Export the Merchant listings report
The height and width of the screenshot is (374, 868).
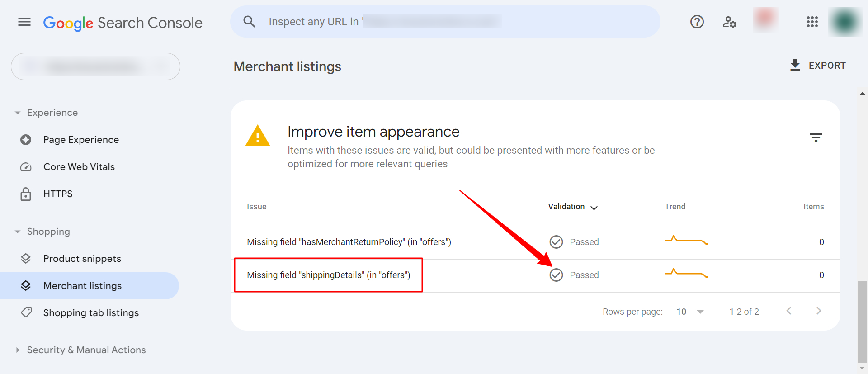pyautogui.click(x=817, y=65)
